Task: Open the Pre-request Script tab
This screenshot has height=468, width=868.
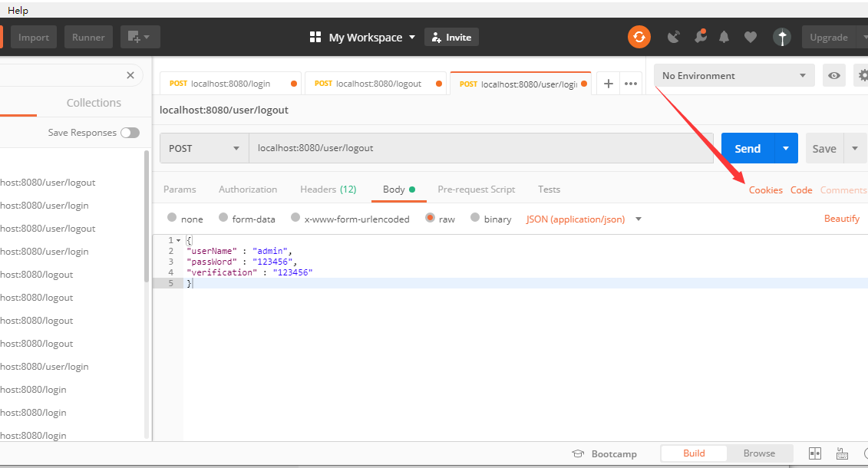Action: click(476, 189)
